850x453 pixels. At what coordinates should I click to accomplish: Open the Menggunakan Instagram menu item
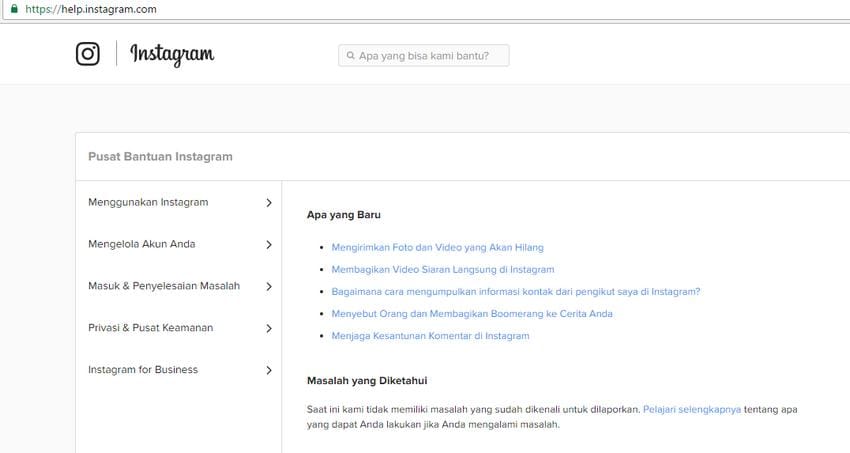pyautogui.click(x=148, y=202)
